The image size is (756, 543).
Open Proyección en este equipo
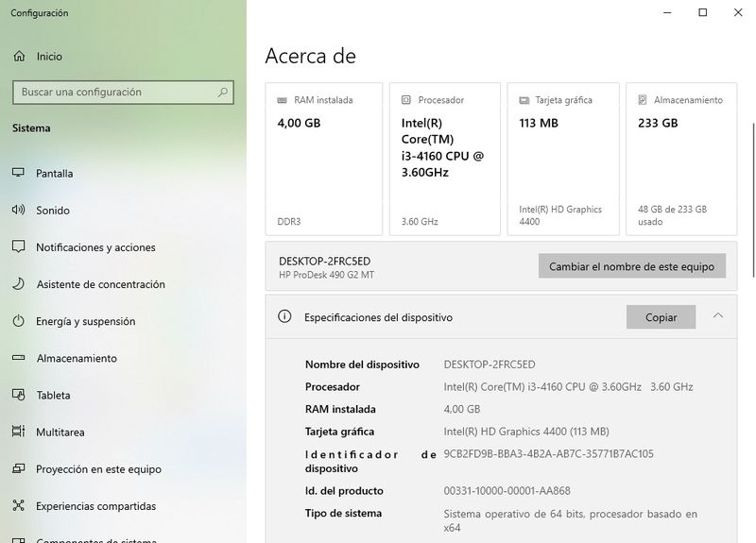123,469
